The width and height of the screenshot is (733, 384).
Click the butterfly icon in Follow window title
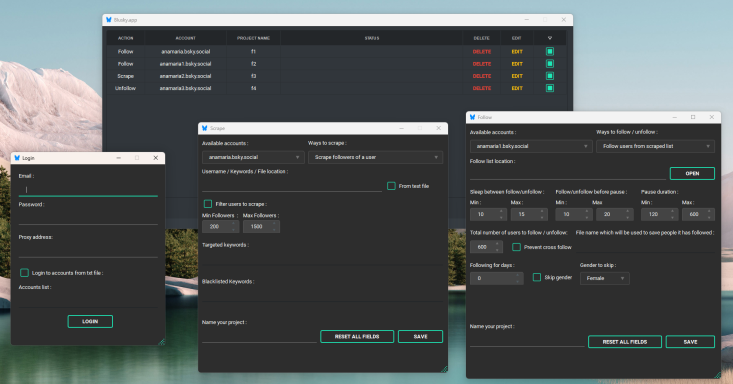click(x=472, y=117)
